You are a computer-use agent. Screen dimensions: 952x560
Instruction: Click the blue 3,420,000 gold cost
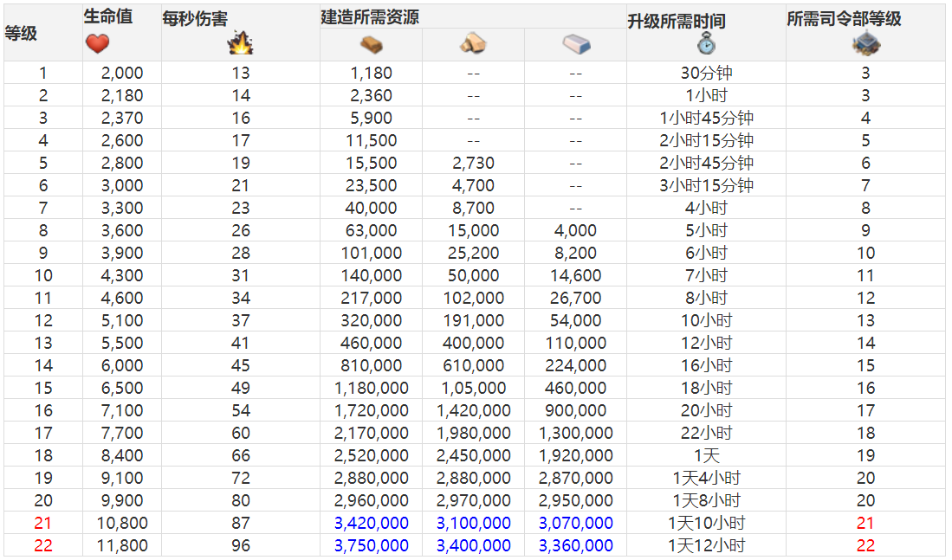click(371, 523)
